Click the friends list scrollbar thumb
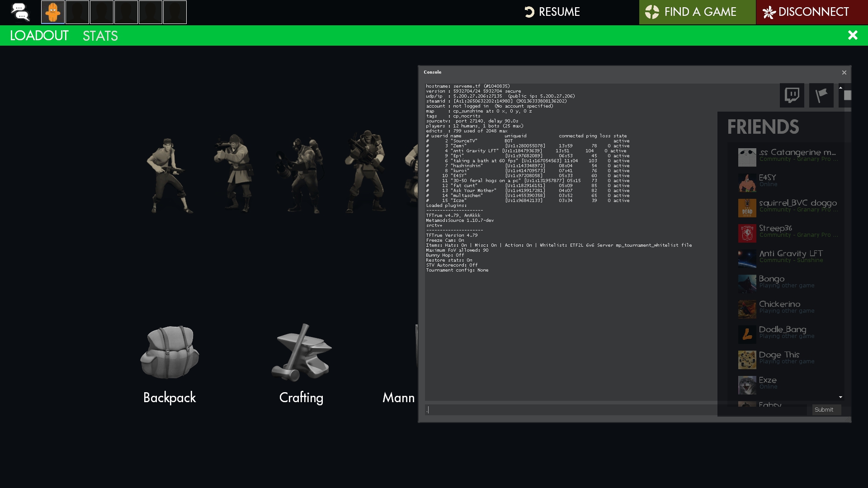868x488 pixels. coord(848,95)
